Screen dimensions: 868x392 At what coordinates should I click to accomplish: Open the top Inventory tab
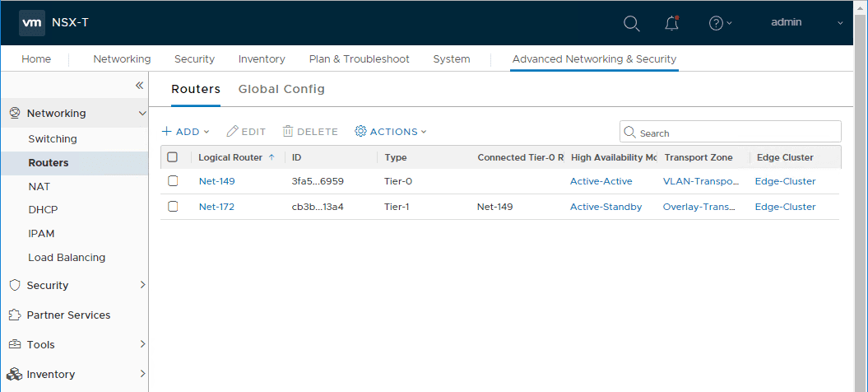point(262,59)
